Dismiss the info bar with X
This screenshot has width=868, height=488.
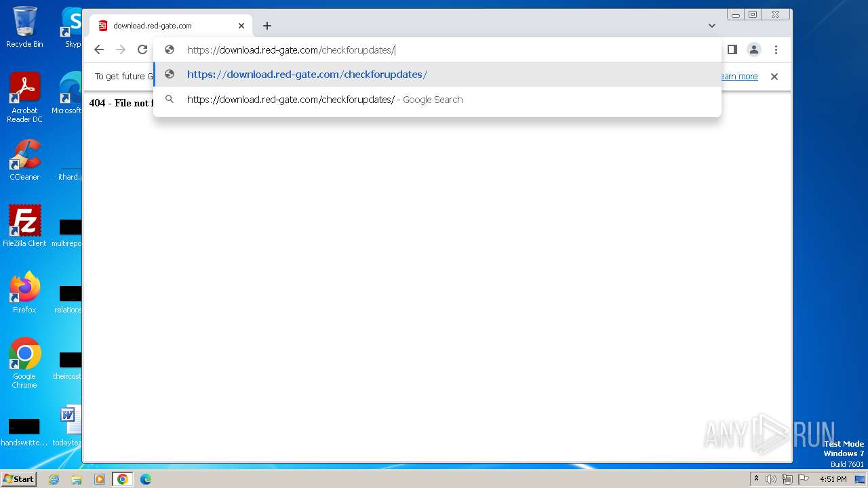[x=774, y=77]
